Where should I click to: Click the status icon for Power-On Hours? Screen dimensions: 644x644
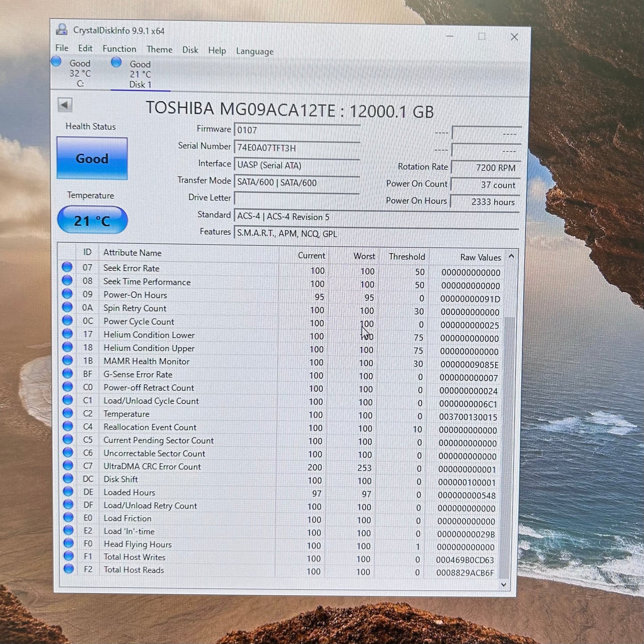[67, 294]
